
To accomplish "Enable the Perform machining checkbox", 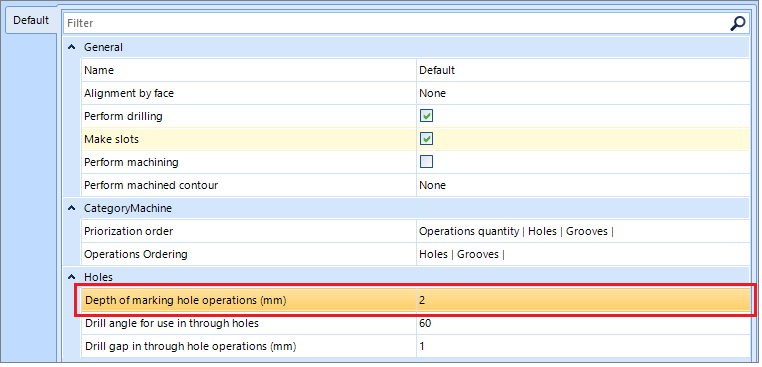I will [x=427, y=162].
